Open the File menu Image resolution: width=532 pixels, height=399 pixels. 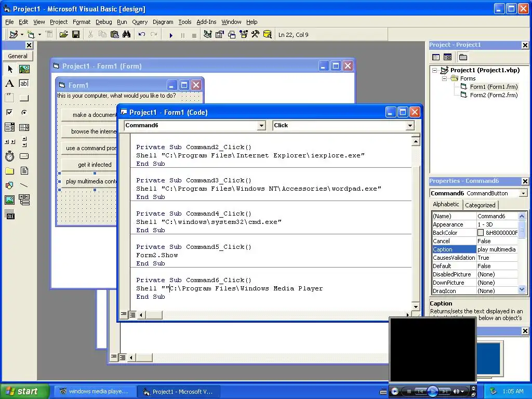(x=9, y=22)
